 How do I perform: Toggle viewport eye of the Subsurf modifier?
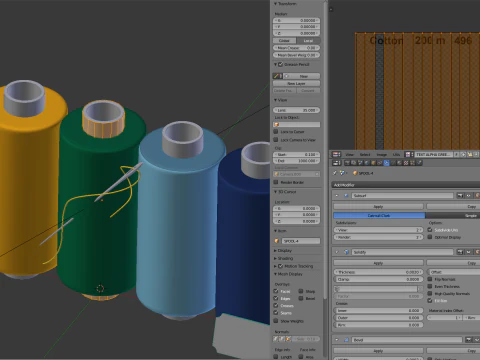(x=468, y=196)
